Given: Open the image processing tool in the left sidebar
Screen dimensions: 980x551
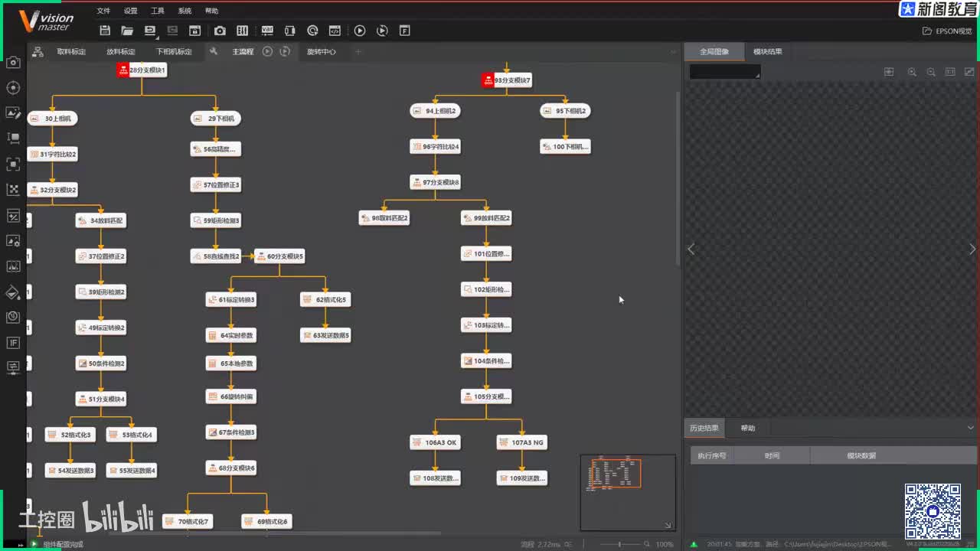Looking at the screenshot, I should 13,112.
